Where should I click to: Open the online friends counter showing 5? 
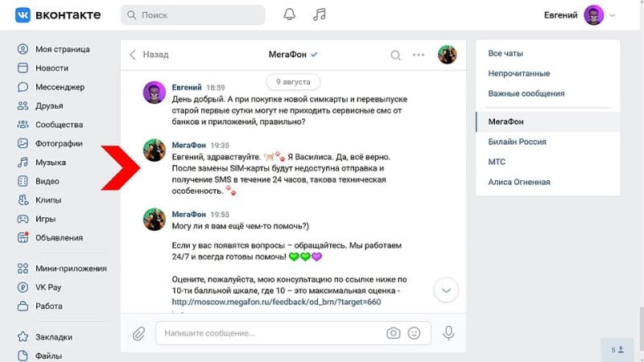click(617, 350)
